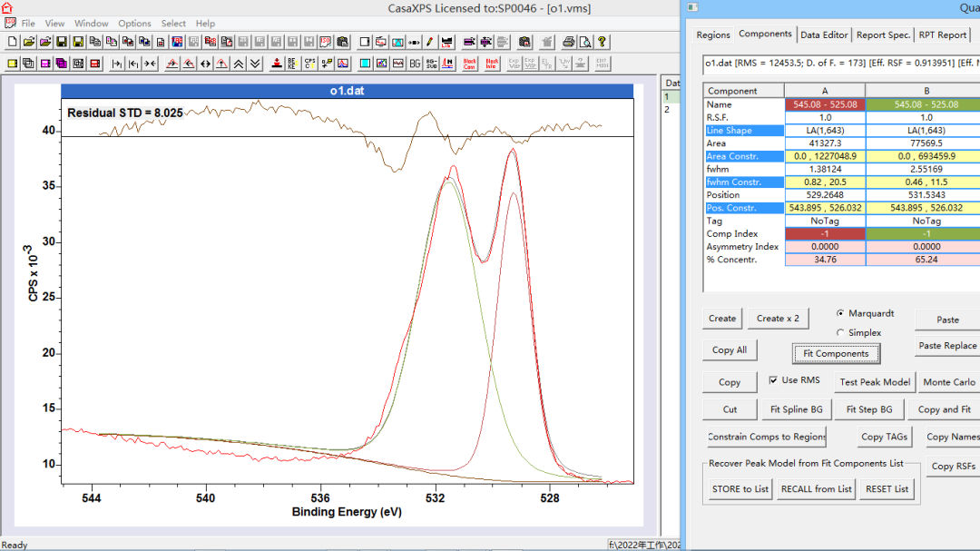Click the BG toolbar icon
The image size is (980, 551).
click(x=415, y=64)
